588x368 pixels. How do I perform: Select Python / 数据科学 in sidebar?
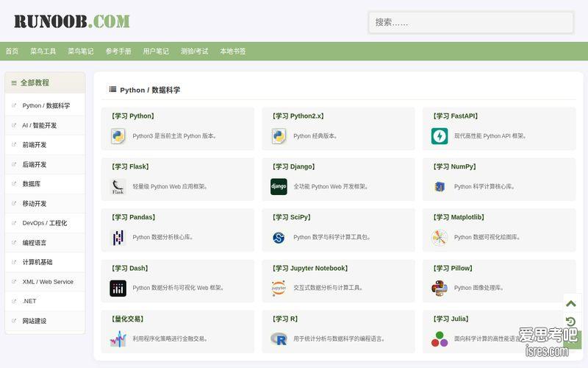(46, 105)
